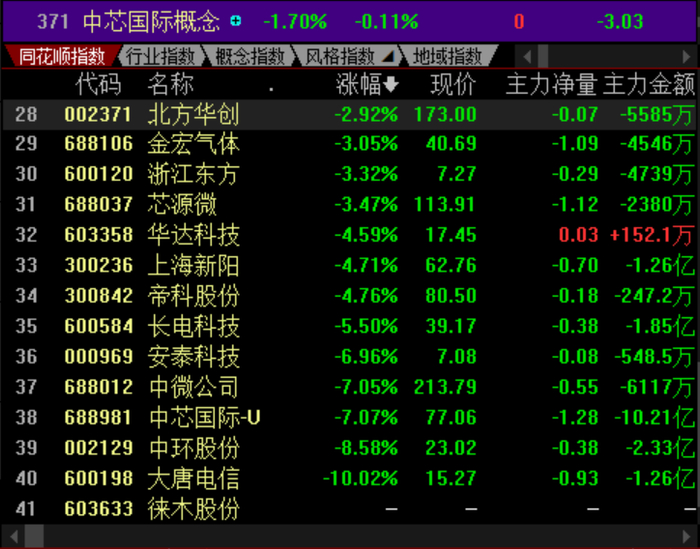Image resolution: width=700 pixels, height=549 pixels.
Task: Click the 中芯国际概念 index title
Action: tap(151, 21)
